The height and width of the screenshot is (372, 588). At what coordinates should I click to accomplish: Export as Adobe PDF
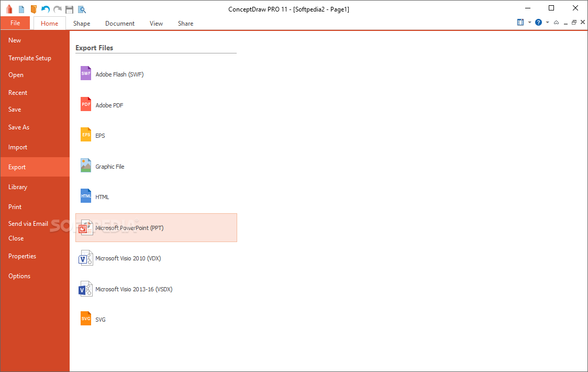point(109,105)
